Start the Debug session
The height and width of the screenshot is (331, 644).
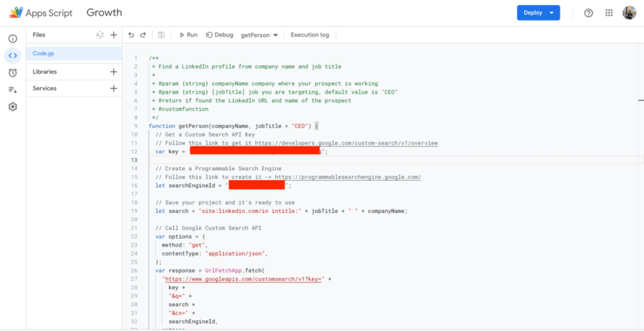click(x=219, y=35)
